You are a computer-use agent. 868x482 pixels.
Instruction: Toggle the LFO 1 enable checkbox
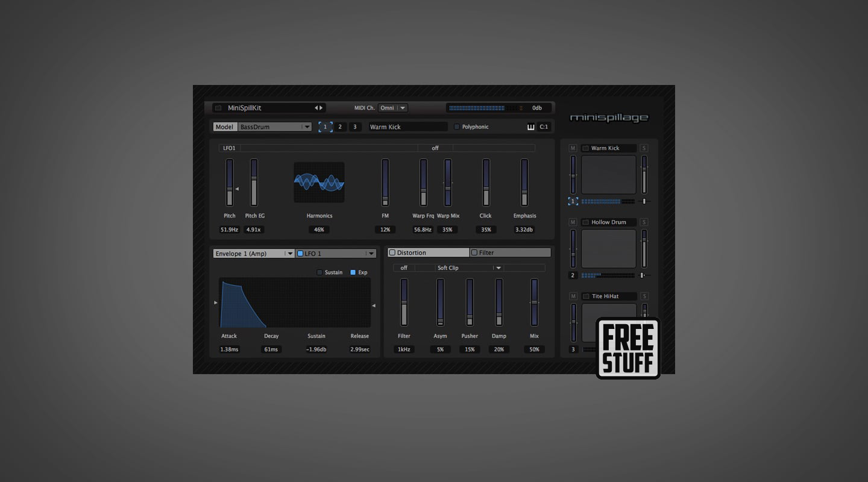(x=300, y=254)
